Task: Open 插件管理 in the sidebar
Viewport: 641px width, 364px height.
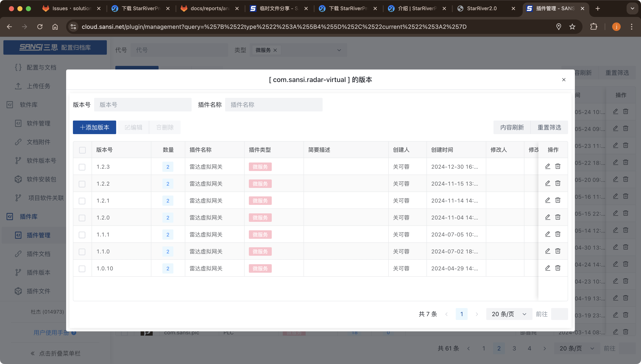Action: [x=39, y=235]
